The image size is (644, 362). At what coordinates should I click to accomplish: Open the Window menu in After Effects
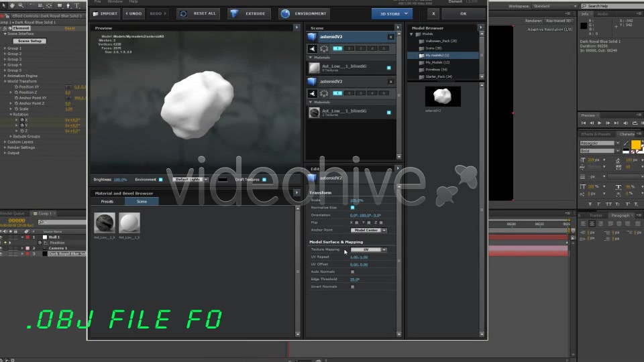tap(115, 1)
